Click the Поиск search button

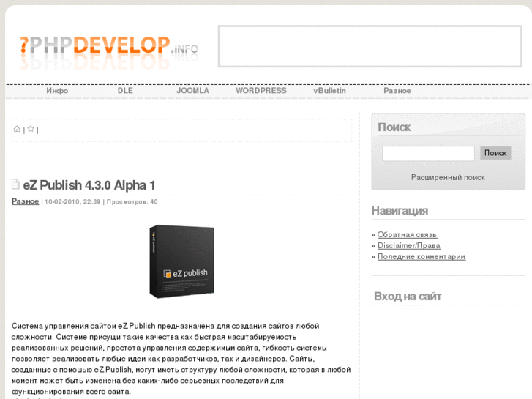[495, 153]
